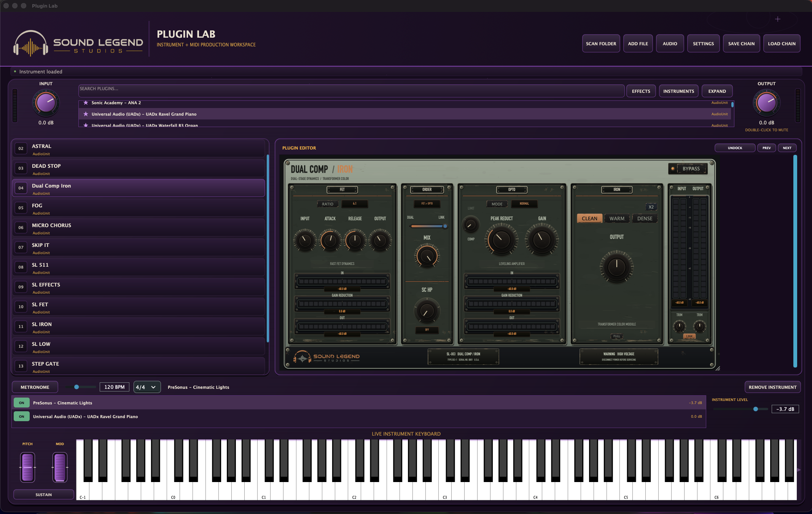Click UNDOCK in the plugin editor
The image size is (812, 514).
point(735,148)
